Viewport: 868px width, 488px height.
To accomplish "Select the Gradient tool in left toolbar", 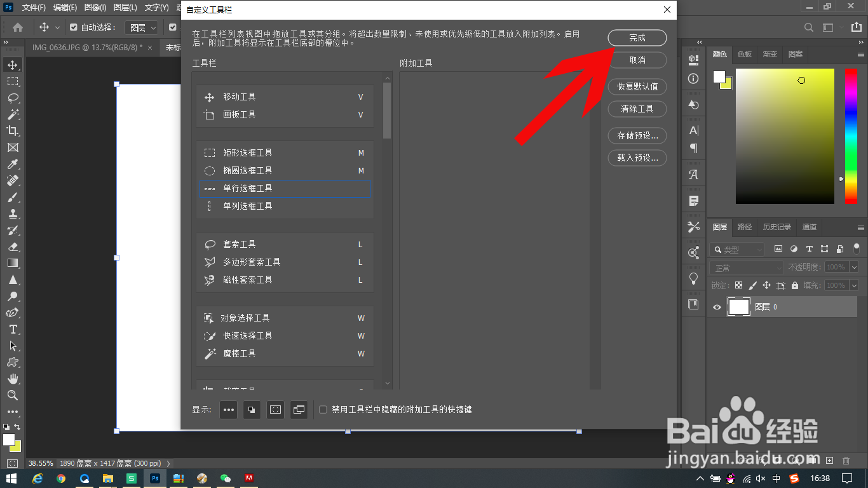I will pyautogui.click(x=12, y=263).
